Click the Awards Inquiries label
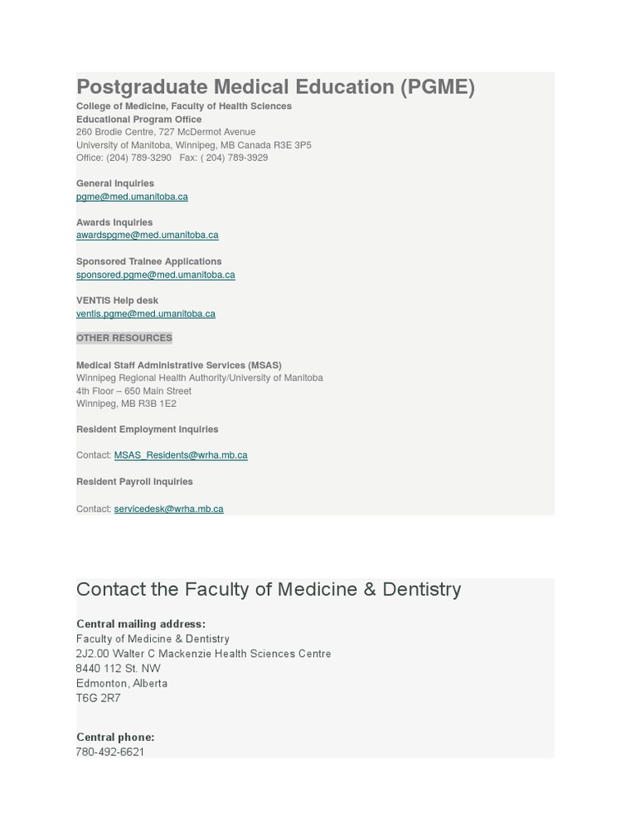Viewport: 630px width, 840px height. click(x=114, y=222)
